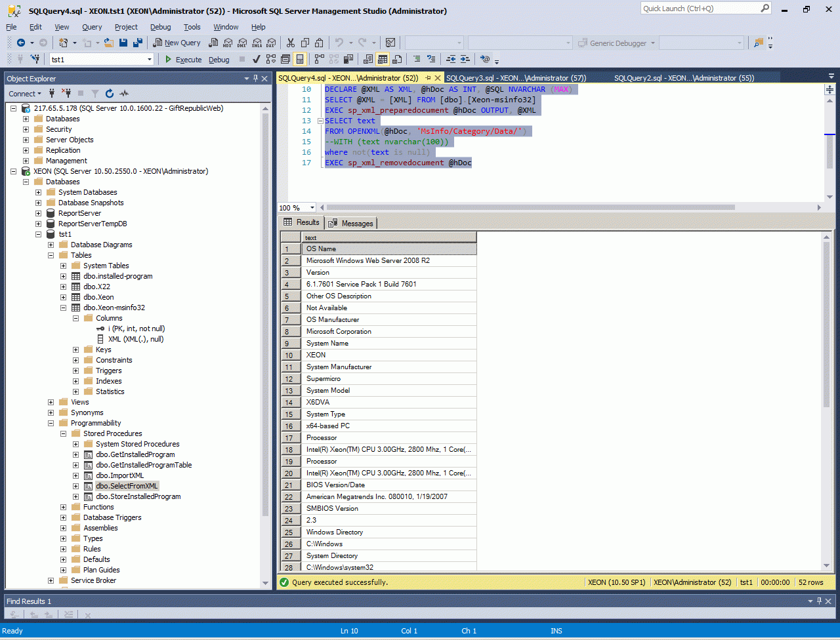The width and height of the screenshot is (840, 640).
Task: Switch to the SQLQuery3.sql tab
Action: (x=516, y=77)
